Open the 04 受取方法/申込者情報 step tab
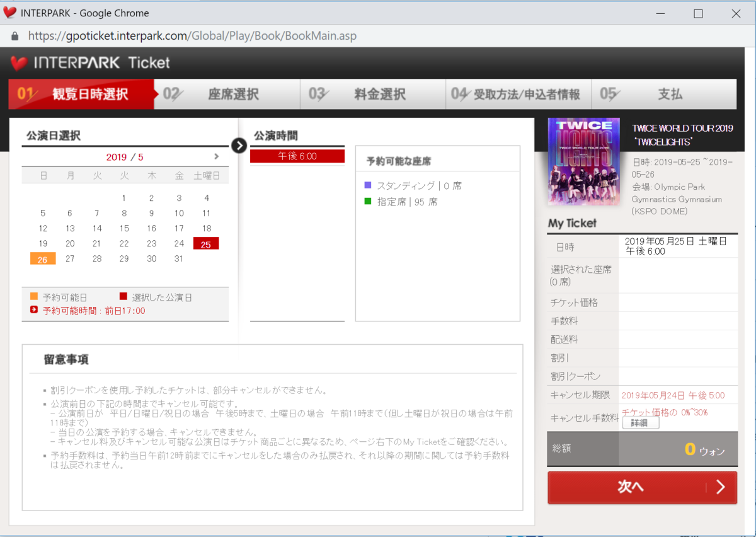Viewport: 756px width, 537px height. [x=518, y=95]
